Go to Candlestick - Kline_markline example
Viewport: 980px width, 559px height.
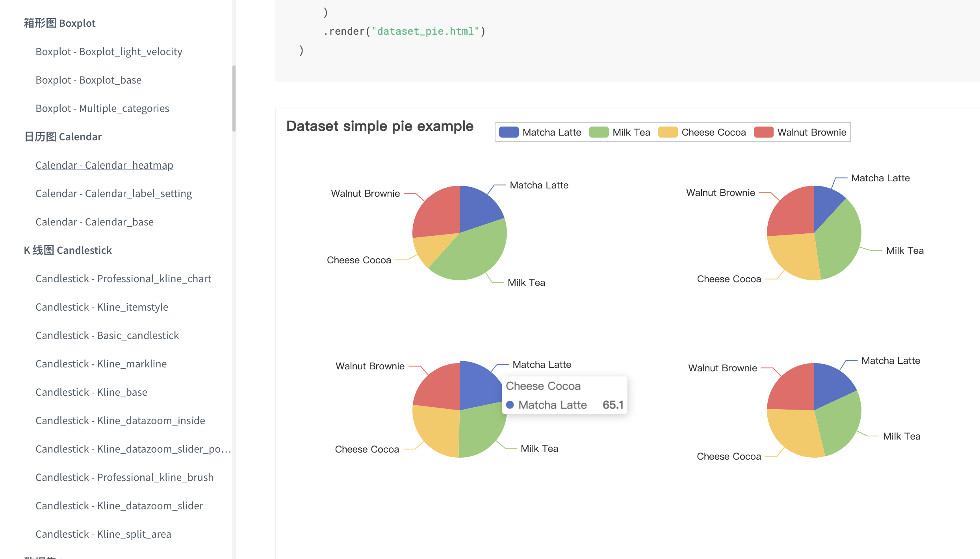101,364
